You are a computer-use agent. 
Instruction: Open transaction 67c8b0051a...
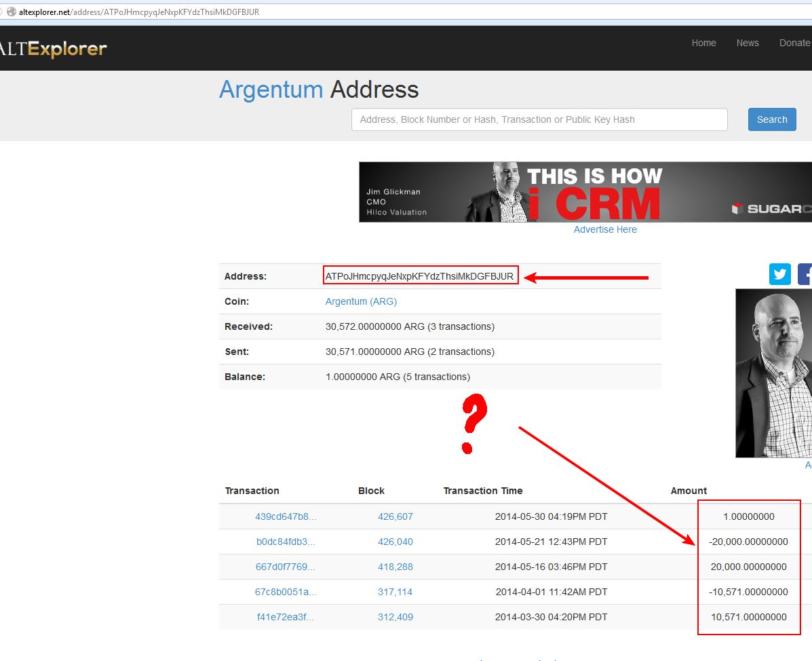tap(286, 592)
